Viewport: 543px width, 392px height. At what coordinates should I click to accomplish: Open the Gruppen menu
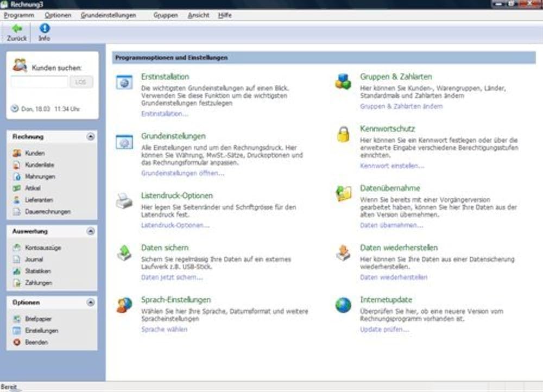[x=166, y=15]
